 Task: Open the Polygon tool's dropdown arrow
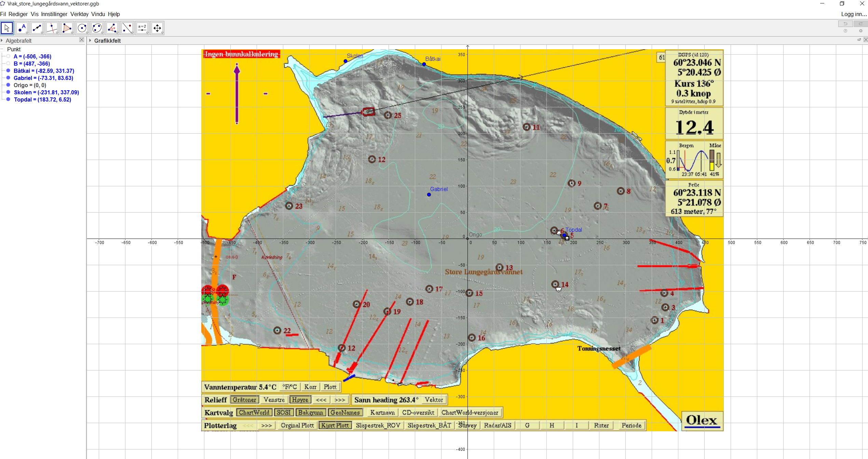click(x=72, y=33)
